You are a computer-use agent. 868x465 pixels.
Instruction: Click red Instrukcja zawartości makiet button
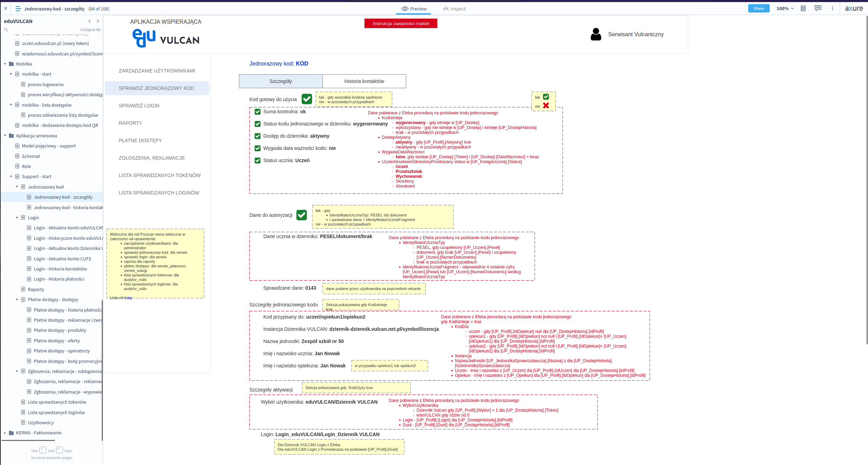[x=401, y=24]
